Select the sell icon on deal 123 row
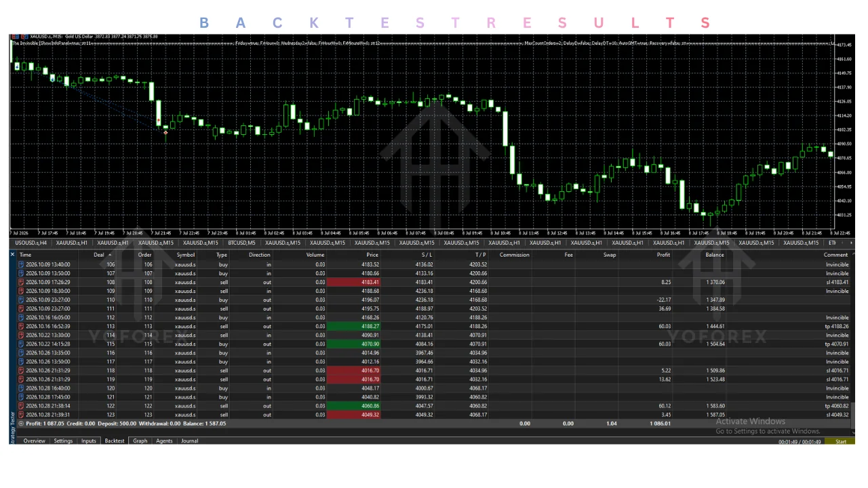868x488 pixels. [x=22, y=415]
